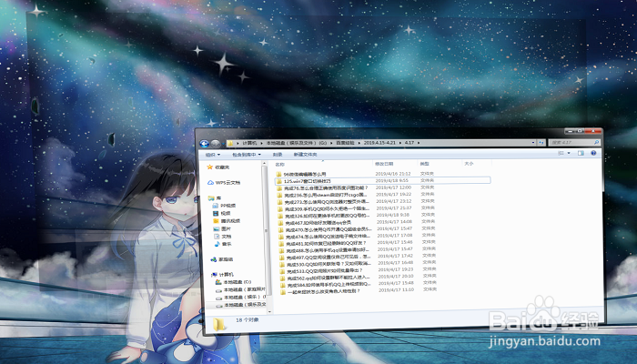Select folder 125.win7窗口切换技巧
The width and height of the screenshot is (637, 364).
(382, 181)
